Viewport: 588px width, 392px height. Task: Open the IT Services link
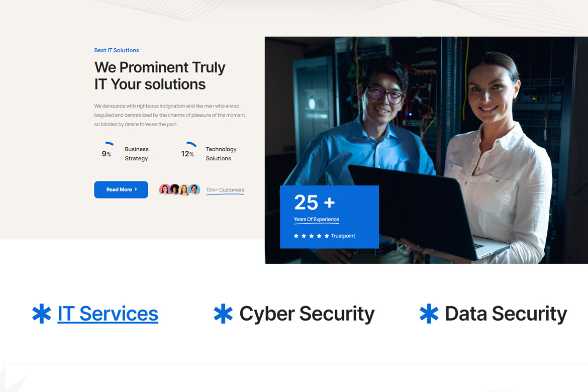point(108,314)
